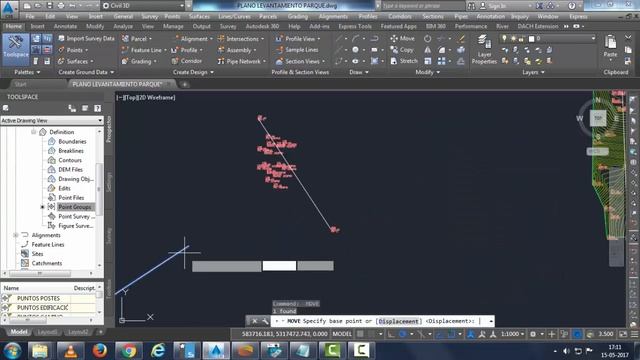Viewport: 640px width, 360px height.
Task: Click the Paste clipboard button
Action: [610, 47]
